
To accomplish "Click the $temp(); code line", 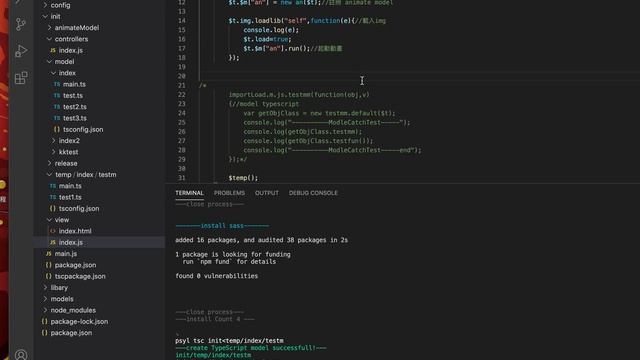I will [x=243, y=178].
